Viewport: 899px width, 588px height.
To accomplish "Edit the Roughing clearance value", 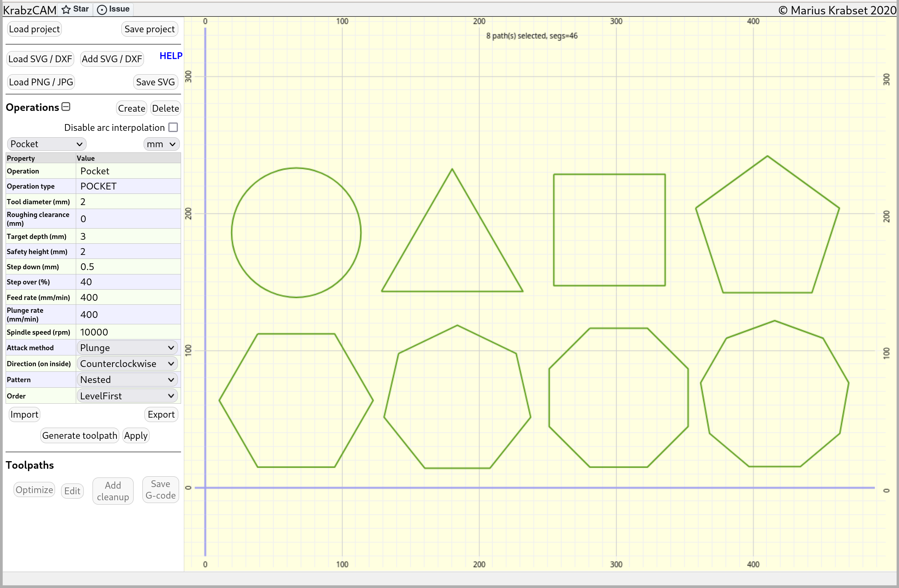I will [128, 219].
